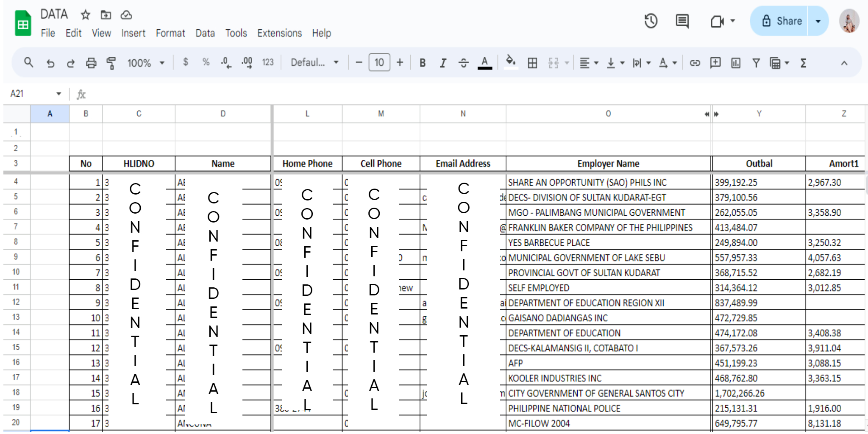
Task: Open the text color picker
Action: pos(485,63)
